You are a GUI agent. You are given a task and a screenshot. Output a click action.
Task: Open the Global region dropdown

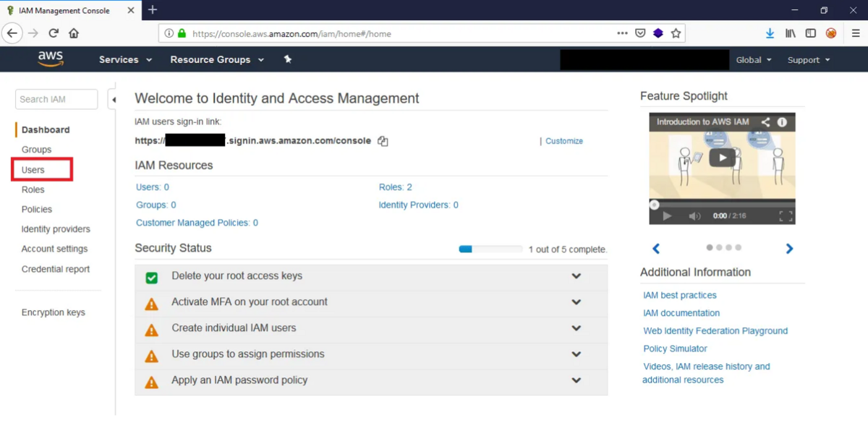click(754, 60)
